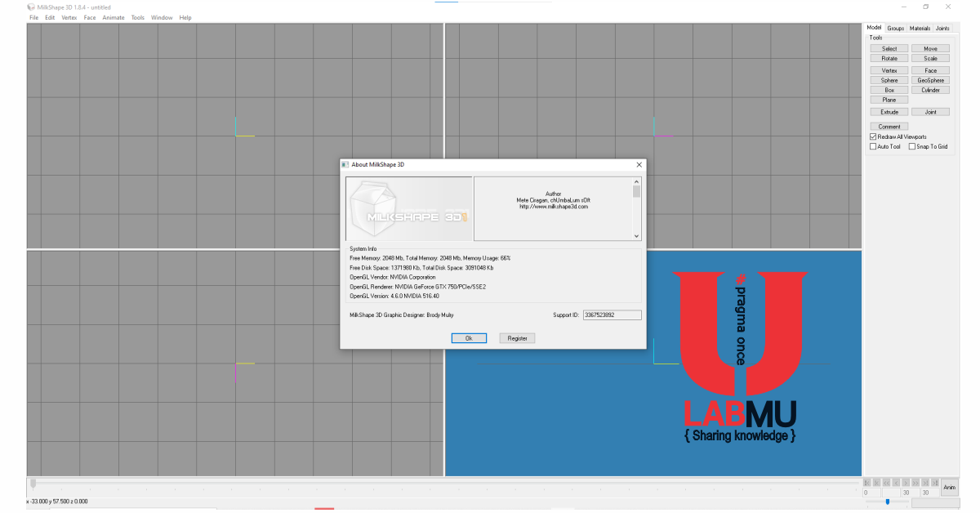The width and height of the screenshot is (980, 513).
Task: Enable the Auto Tool checkbox
Action: tap(873, 147)
